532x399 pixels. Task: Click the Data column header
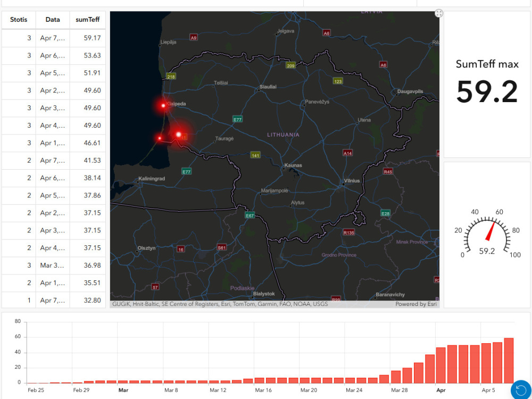(x=52, y=20)
